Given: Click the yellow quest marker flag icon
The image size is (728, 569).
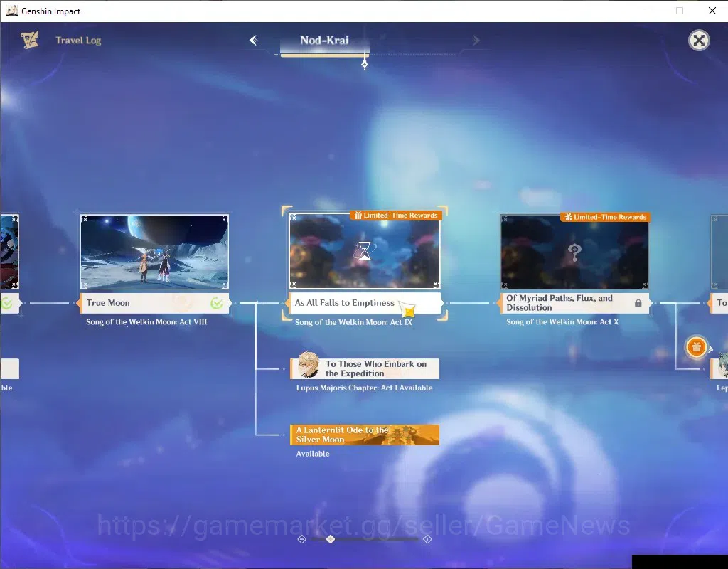Looking at the screenshot, I should (407, 309).
